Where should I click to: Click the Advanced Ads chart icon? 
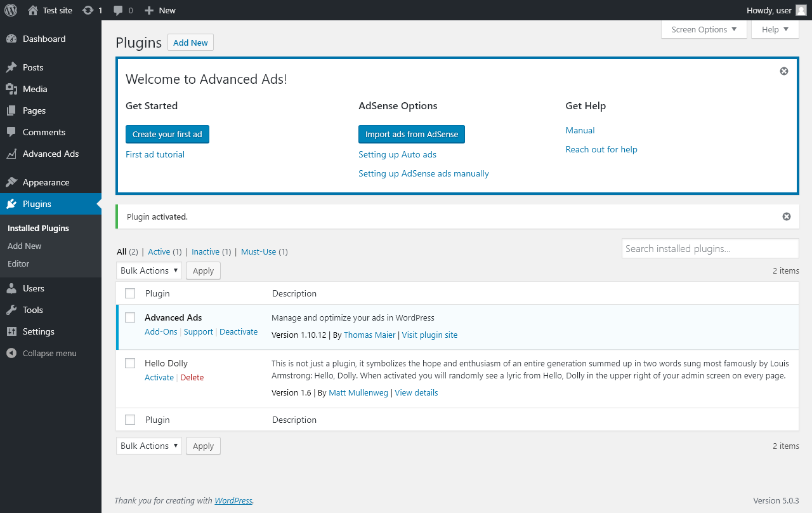tap(11, 154)
